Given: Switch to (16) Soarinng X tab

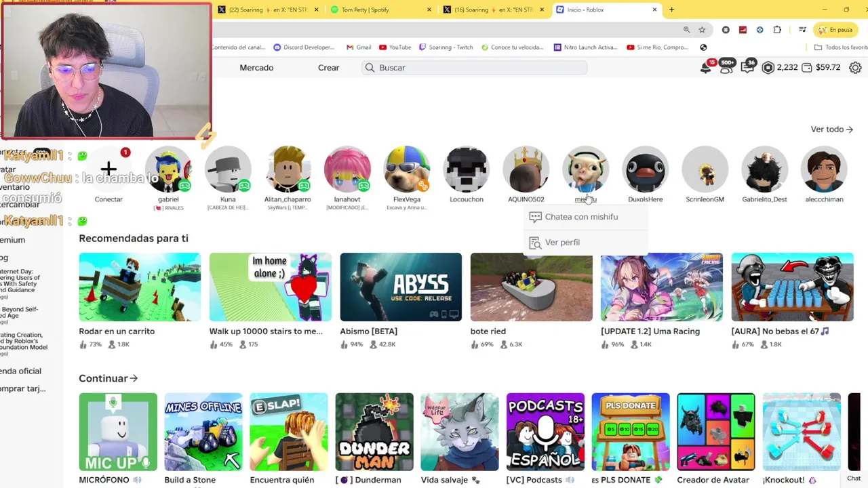Looking at the screenshot, I should pos(494,9).
